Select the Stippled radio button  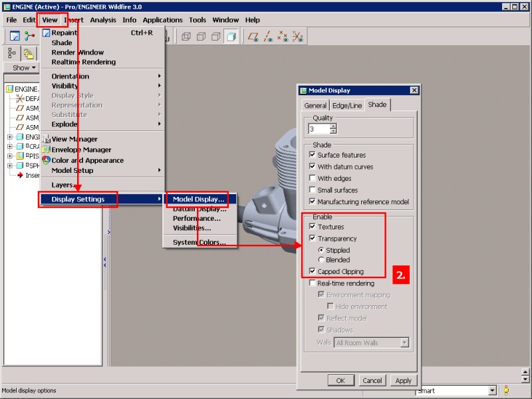click(321, 250)
